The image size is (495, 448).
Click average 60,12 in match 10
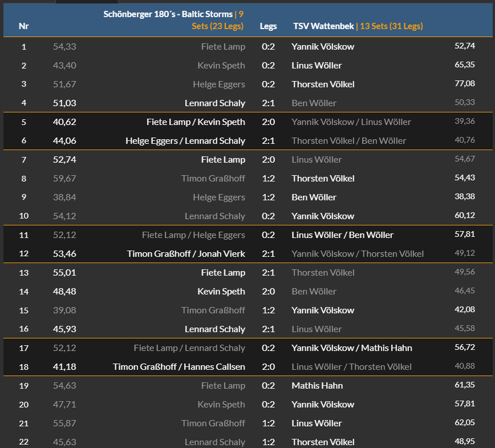click(x=465, y=216)
